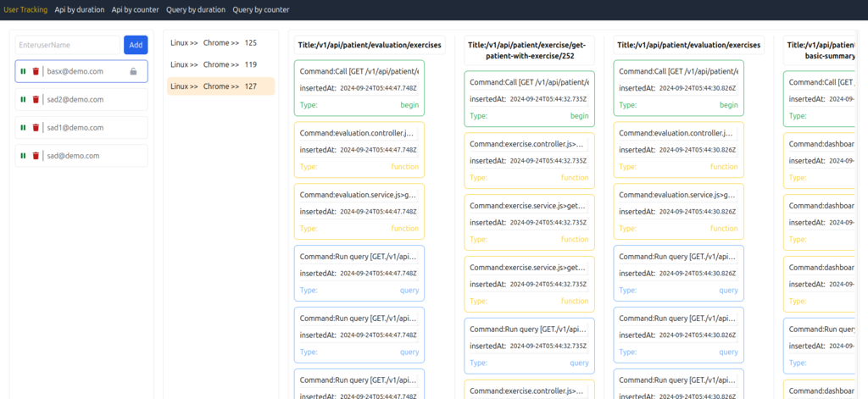This screenshot has height=399, width=868.
Task: Select session Linux >> Chrome >> 125
Action: tap(221, 42)
